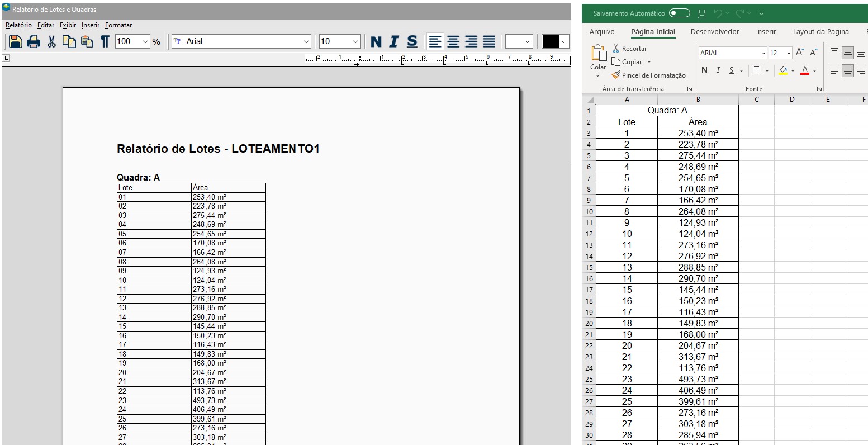Click the paste clipboard icon in report toolbar
Image resolution: width=868 pixels, height=445 pixels.
pyautogui.click(x=87, y=41)
